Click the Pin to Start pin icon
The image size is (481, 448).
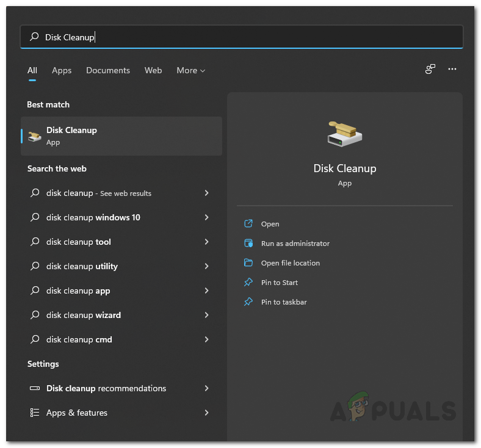tap(248, 282)
